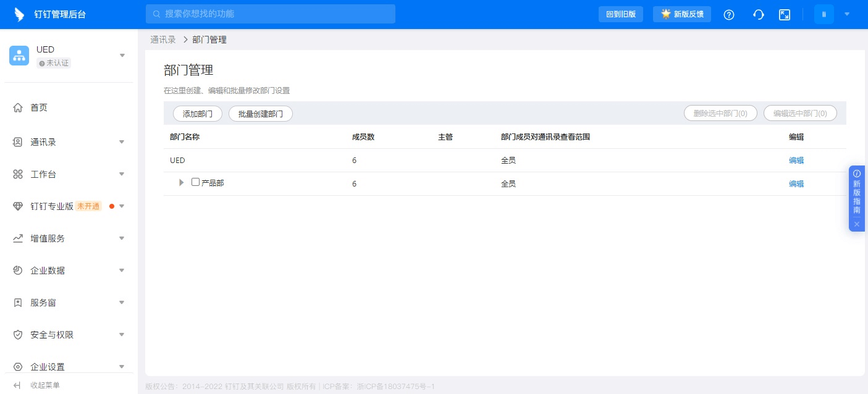Click the 新版指南 side tab text
This screenshot has width=868, height=394.
pos(857,197)
